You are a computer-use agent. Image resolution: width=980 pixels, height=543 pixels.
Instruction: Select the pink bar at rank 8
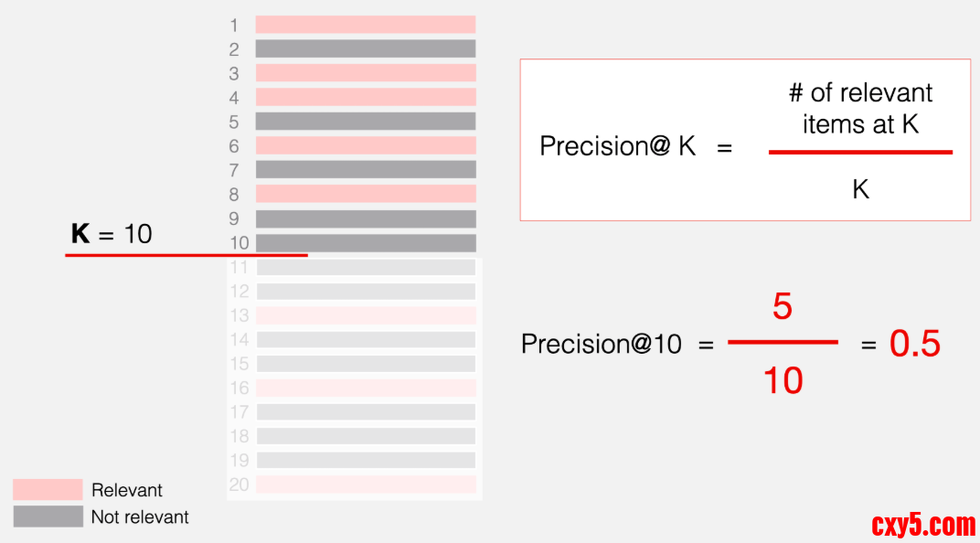coord(366,194)
